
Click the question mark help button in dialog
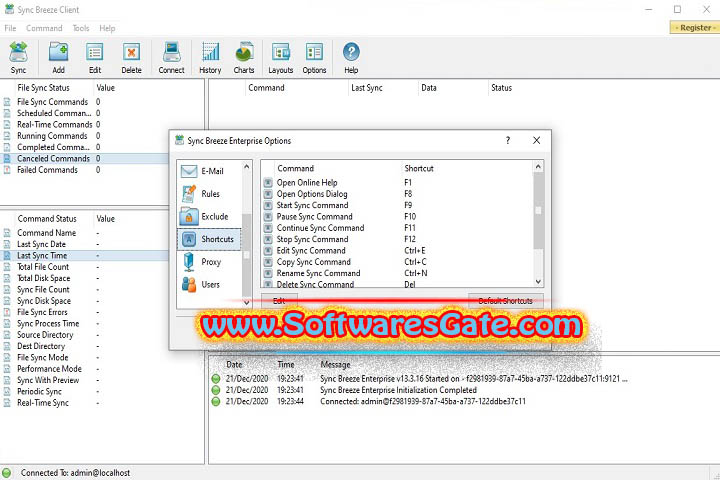click(x=508, y=141)
